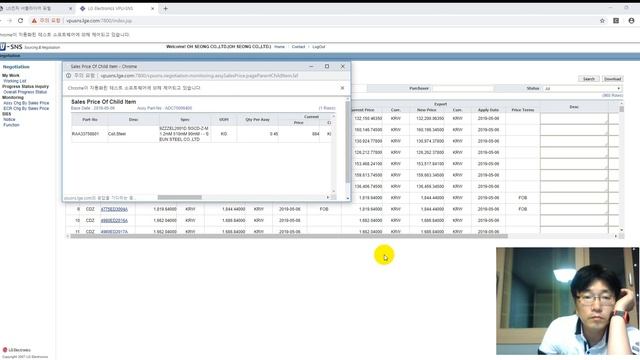This screenshot has width=640, height=360.
Task: Close the LG Electronics VPU-SNS tab
Action: 153,8
